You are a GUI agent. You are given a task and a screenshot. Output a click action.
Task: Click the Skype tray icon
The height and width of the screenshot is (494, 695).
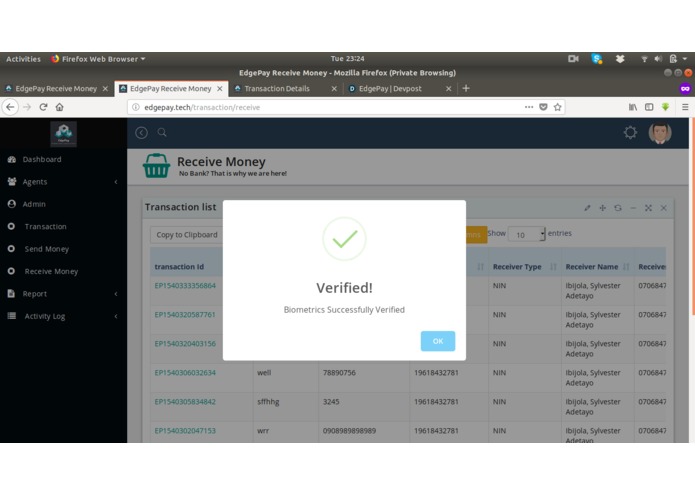pyautogui.click(x=597, y=58)
